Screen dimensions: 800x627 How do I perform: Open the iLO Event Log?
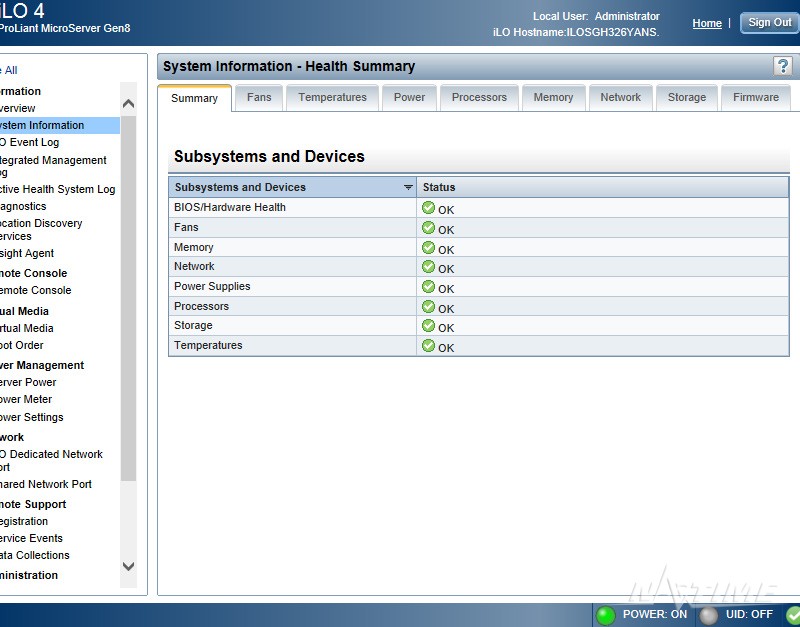(x=30, y=142)
